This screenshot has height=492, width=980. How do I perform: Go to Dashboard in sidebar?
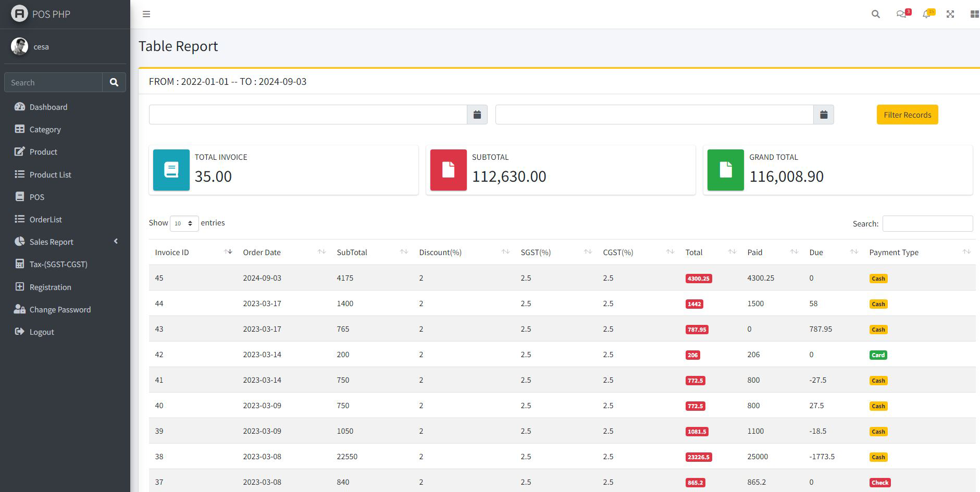point(48,107)
